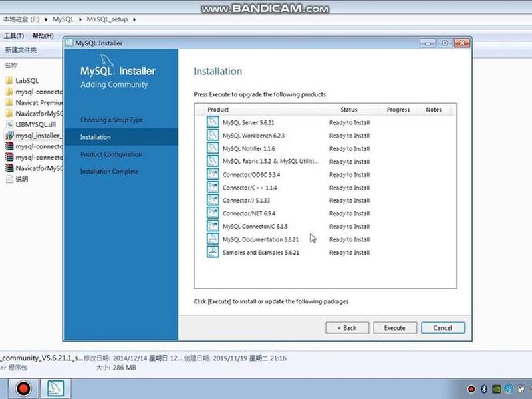
Task: Expand arrow after MYSQL_setup in address bar
Action: click(x=134, y=19)
